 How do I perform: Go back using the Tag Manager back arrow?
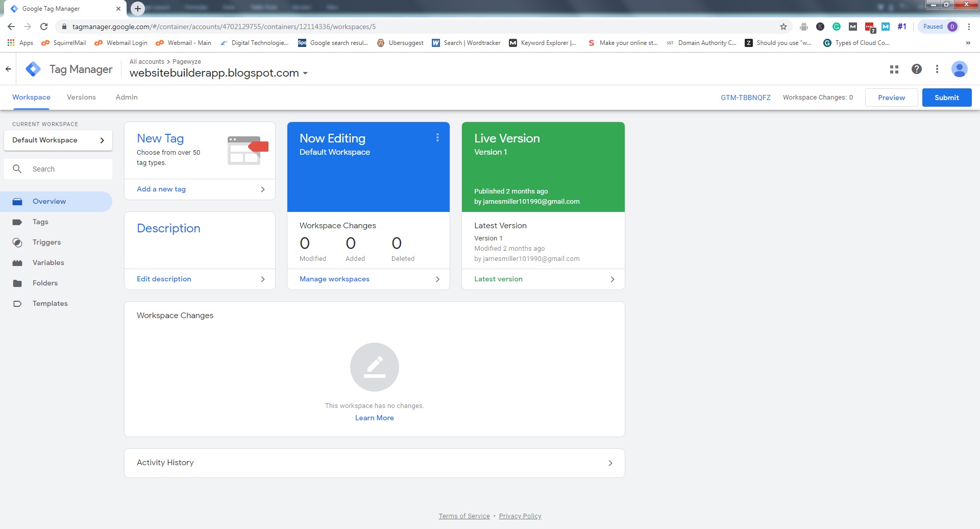tap(8, 69)
